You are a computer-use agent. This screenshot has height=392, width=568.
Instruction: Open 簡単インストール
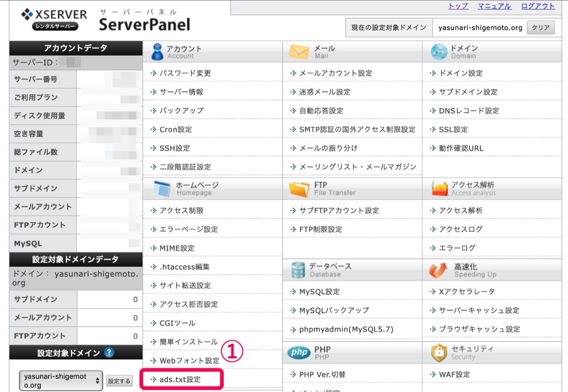tap(189, 342)
